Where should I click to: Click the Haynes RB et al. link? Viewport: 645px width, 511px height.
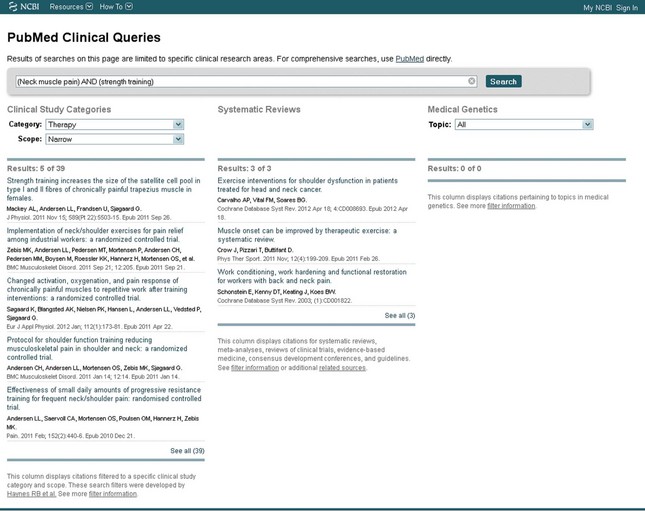(28, 493)
